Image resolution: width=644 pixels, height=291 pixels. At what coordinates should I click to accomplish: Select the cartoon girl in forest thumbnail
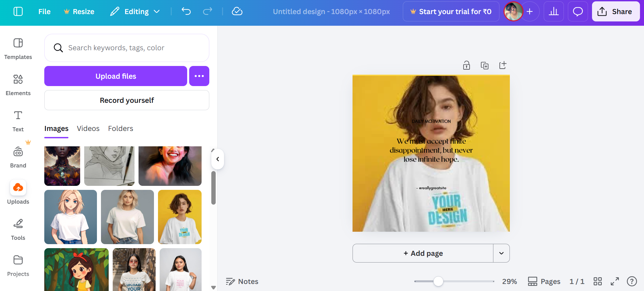click(76, 270)
